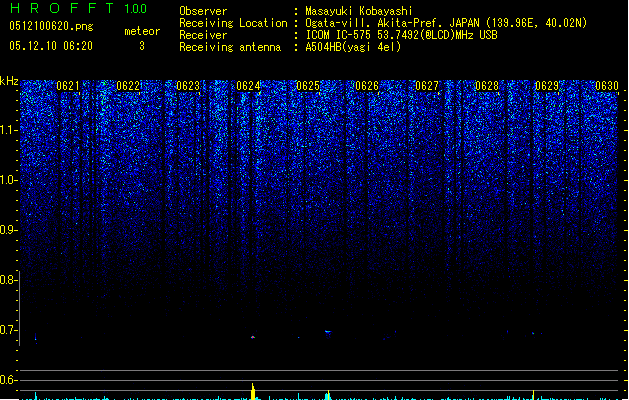Click the 0628 time marker
This screenshot has width=629, height=400.
click(487, 86)
